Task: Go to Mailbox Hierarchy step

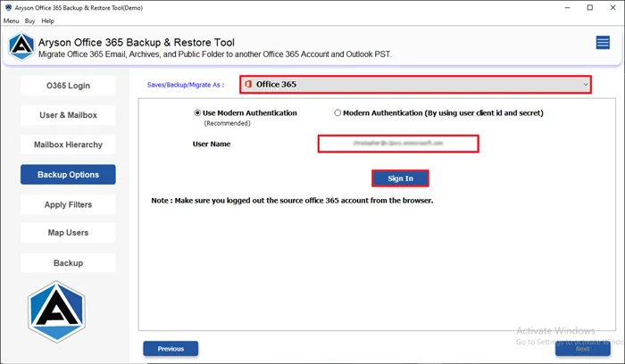Action: tap(68, 145)
